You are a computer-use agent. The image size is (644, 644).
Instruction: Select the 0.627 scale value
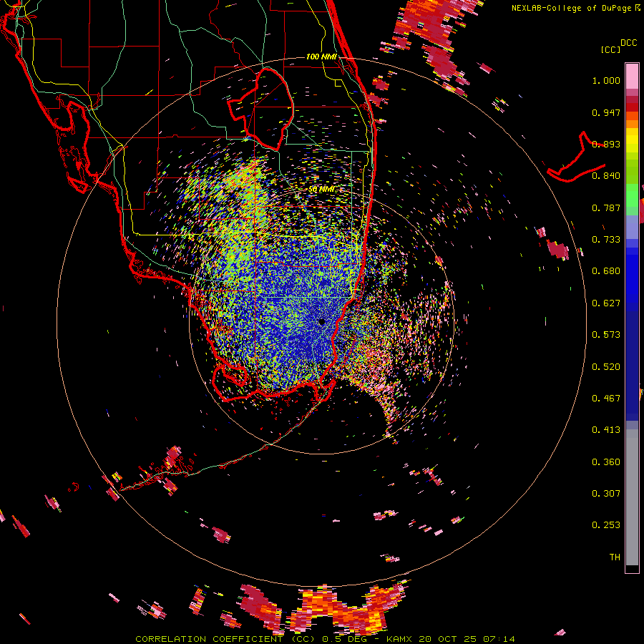click(606, 303)
